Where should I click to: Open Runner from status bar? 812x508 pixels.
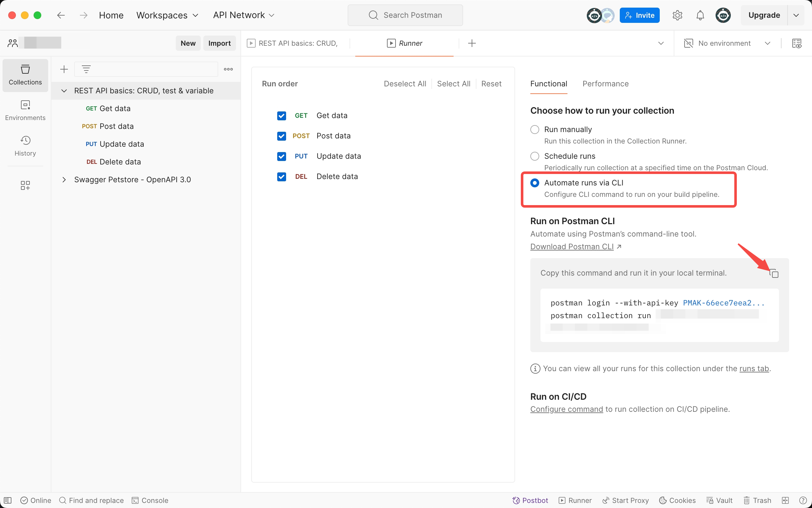click(x=575, y=500)
